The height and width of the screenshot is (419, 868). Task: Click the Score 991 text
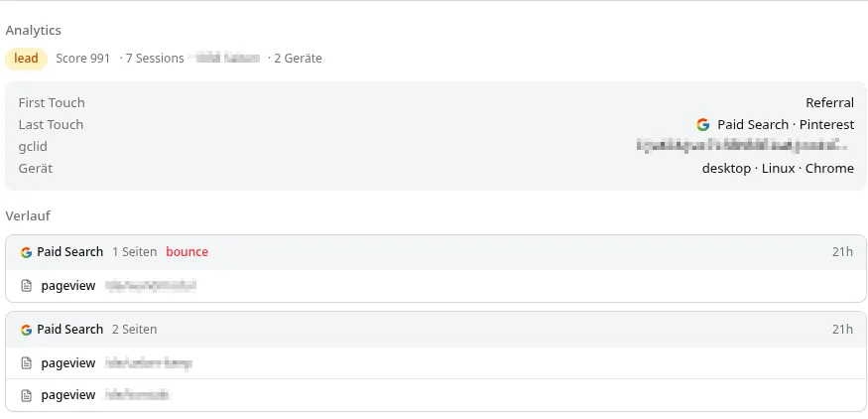[x=83, y=59]
